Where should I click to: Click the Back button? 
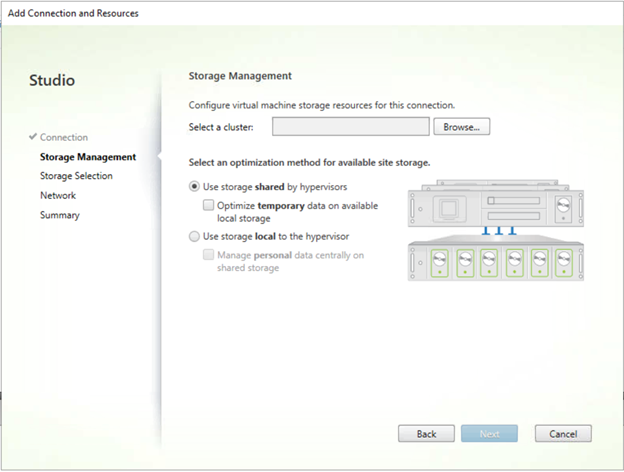pos(426,434)
